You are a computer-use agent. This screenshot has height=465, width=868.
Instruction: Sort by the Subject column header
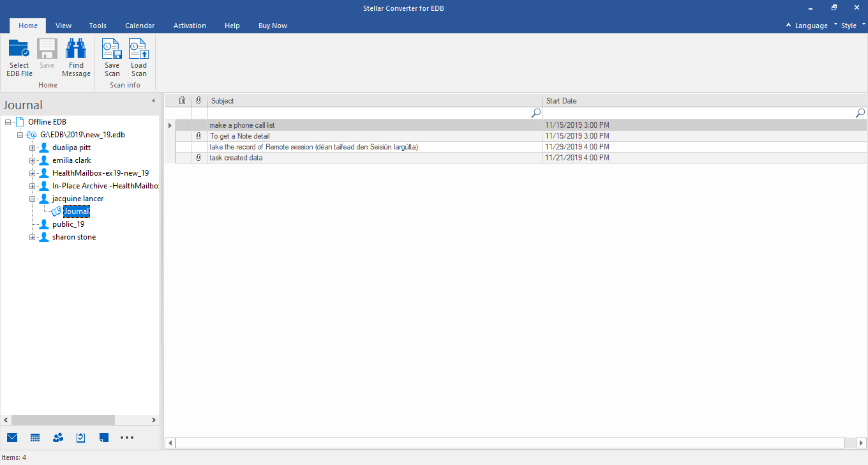375,100
